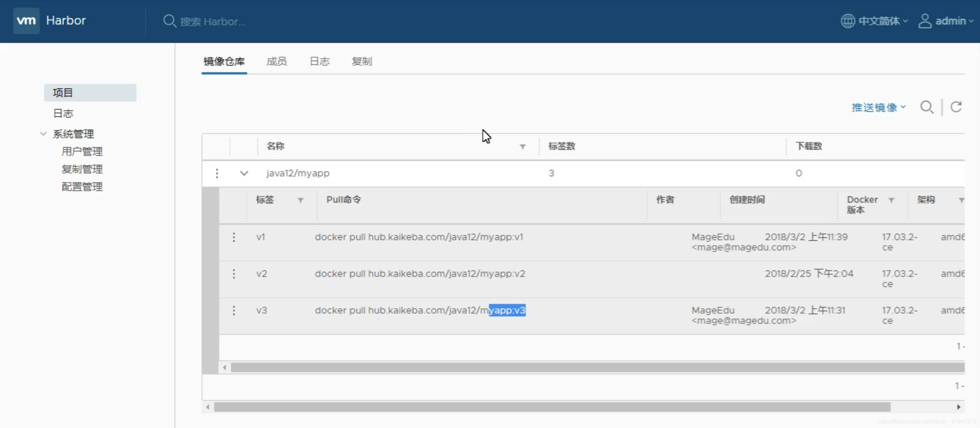This screenshot has height=428, width=980.
Task: Click the v2 tag cell
Action: coord(261,274)
